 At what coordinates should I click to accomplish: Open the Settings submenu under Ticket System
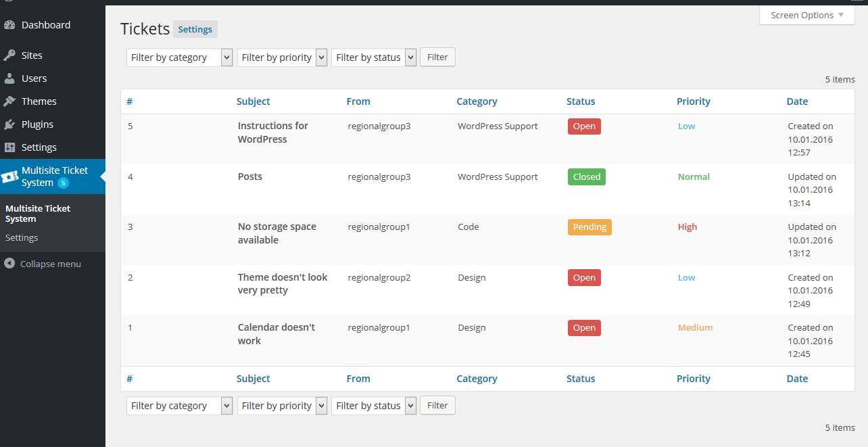click(22, 238)
